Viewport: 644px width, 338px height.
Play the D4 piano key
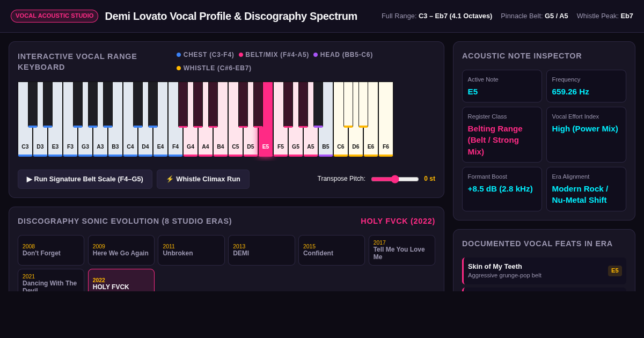click(x=145, y=142)
